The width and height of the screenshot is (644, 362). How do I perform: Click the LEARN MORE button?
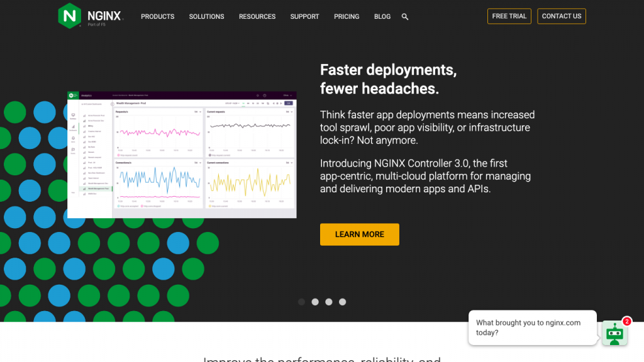click(359, 234)
